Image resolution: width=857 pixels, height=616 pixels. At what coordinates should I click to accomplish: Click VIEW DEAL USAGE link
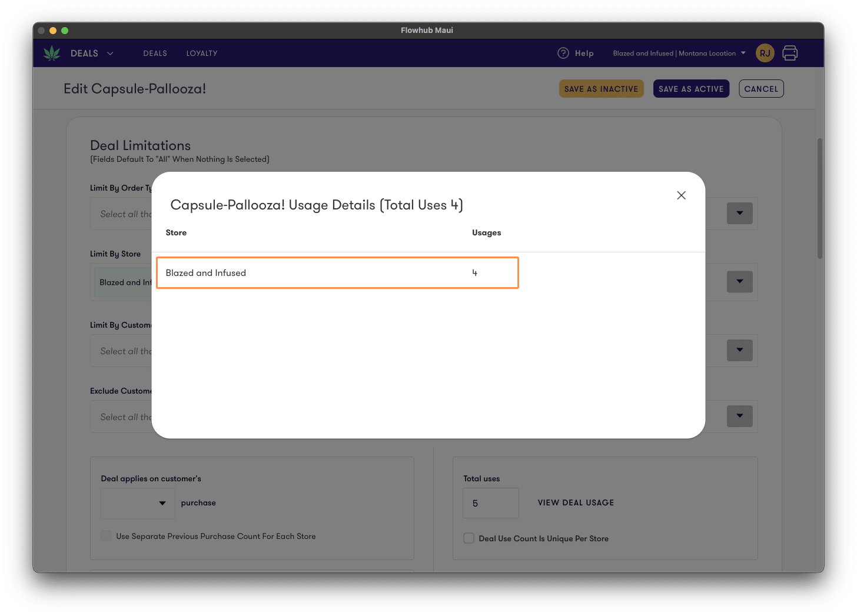[576, 502]
